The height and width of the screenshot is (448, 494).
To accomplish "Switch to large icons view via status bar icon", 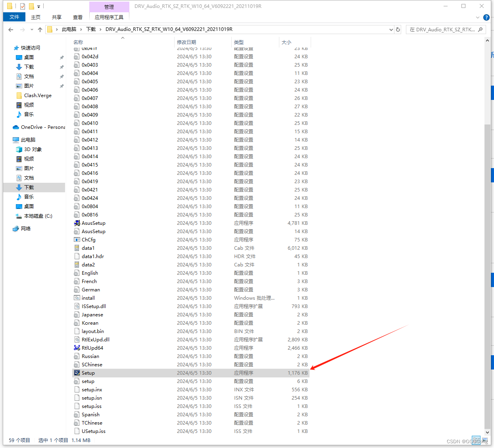I will [484, 440].
